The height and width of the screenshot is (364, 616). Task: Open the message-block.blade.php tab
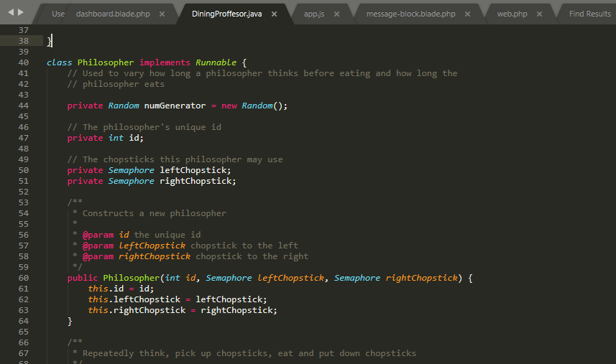coord(411,14)
